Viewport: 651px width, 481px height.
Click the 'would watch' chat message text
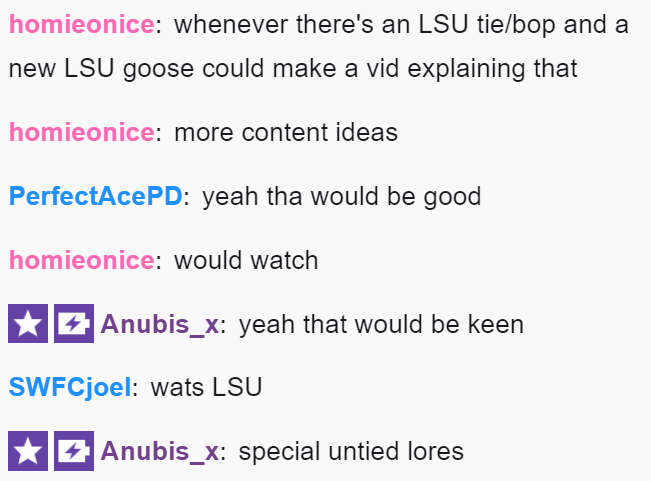tap(246, 260)
